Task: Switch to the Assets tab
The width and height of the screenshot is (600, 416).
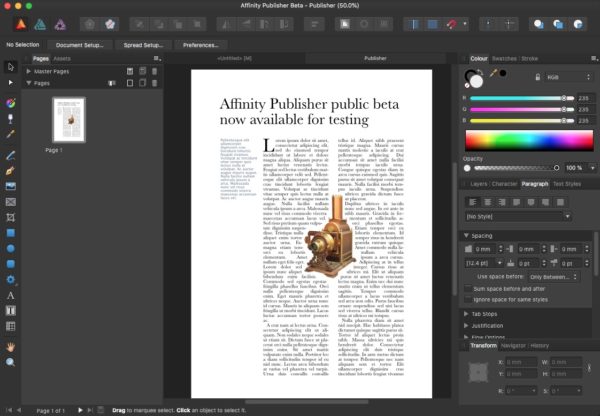Action: [62, 59]
